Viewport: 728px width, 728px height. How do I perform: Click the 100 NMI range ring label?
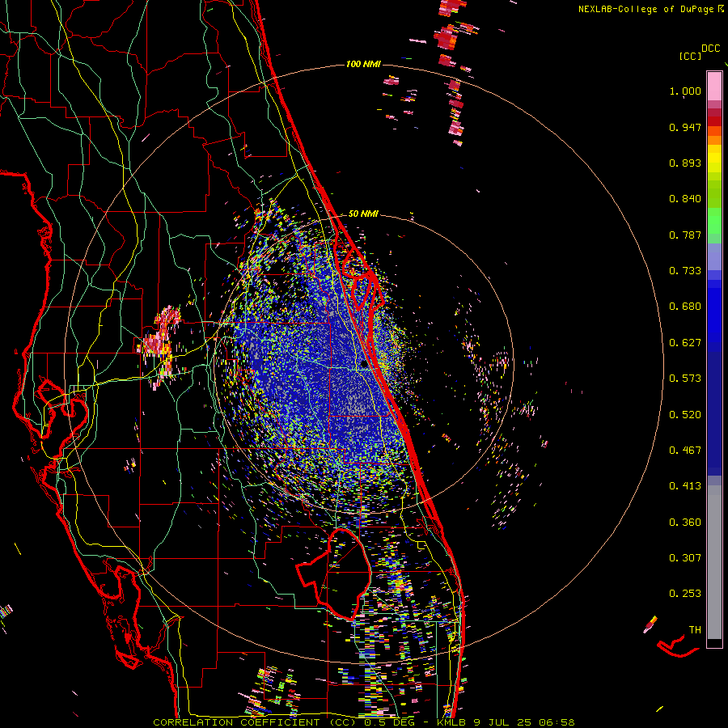363,64
